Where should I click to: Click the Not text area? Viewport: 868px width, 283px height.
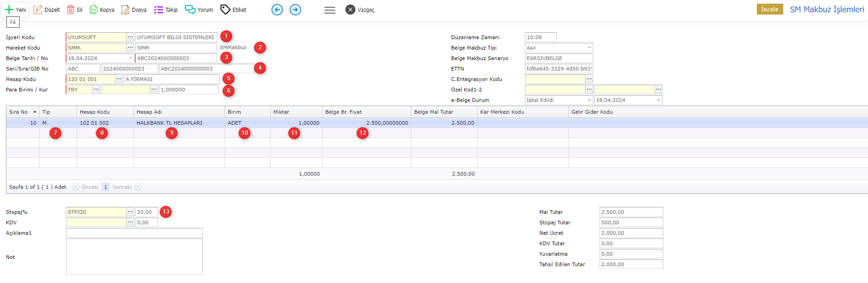pyautogui.click(x=134, y=257)
